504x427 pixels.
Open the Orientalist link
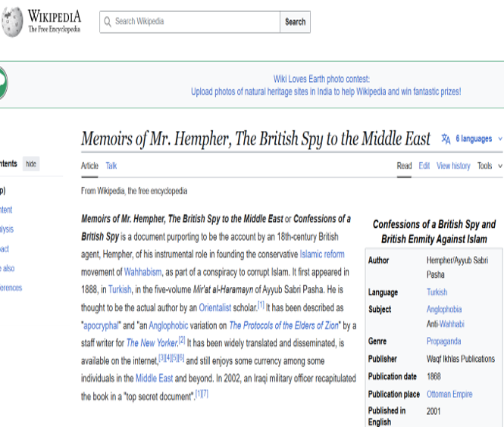[x=215, y=307]
